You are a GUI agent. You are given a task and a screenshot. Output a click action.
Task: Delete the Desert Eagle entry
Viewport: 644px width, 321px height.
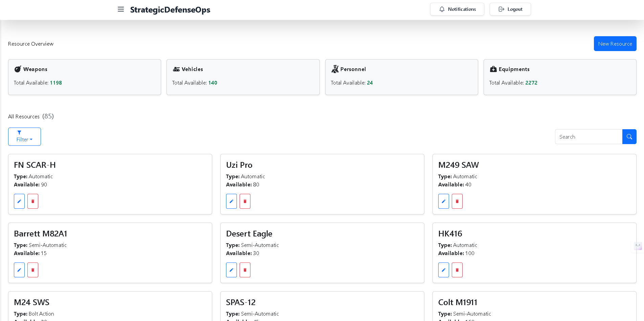[x=245, y=270]
